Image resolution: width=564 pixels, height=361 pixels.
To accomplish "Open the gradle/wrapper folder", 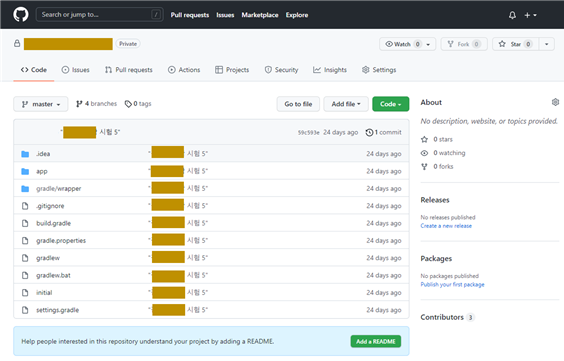I will coord(59,188).
